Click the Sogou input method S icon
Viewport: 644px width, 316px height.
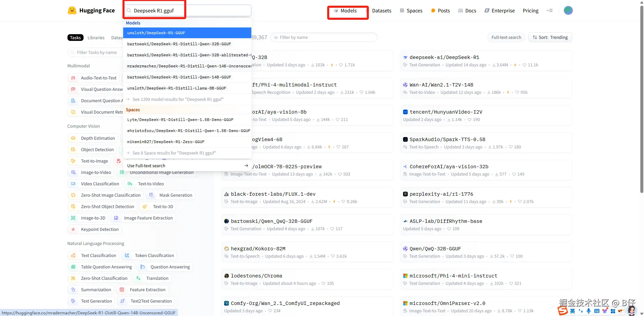click(563, 311)
